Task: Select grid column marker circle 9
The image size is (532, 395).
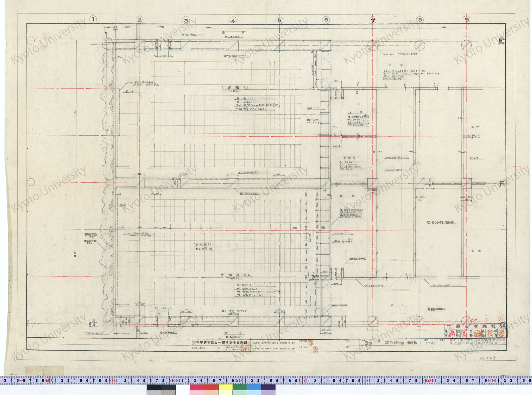Action: click(x=467, y=20)
